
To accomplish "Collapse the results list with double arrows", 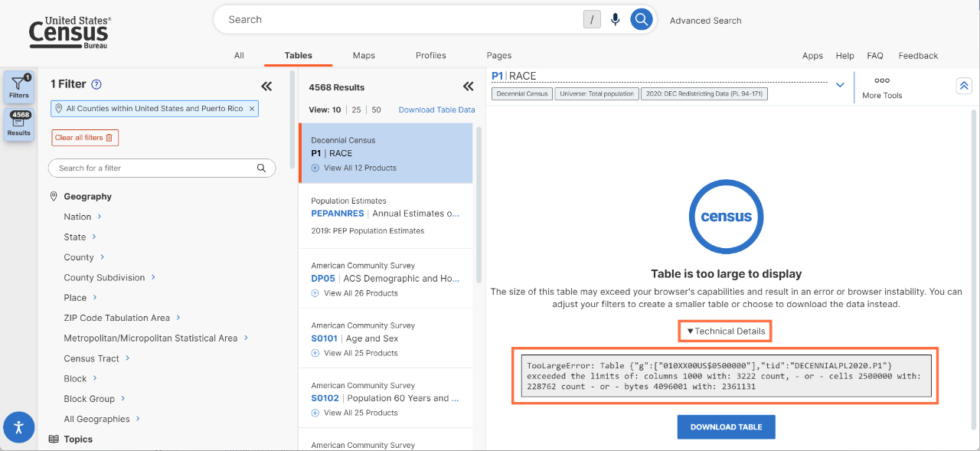I will click(x=469, y=87).
